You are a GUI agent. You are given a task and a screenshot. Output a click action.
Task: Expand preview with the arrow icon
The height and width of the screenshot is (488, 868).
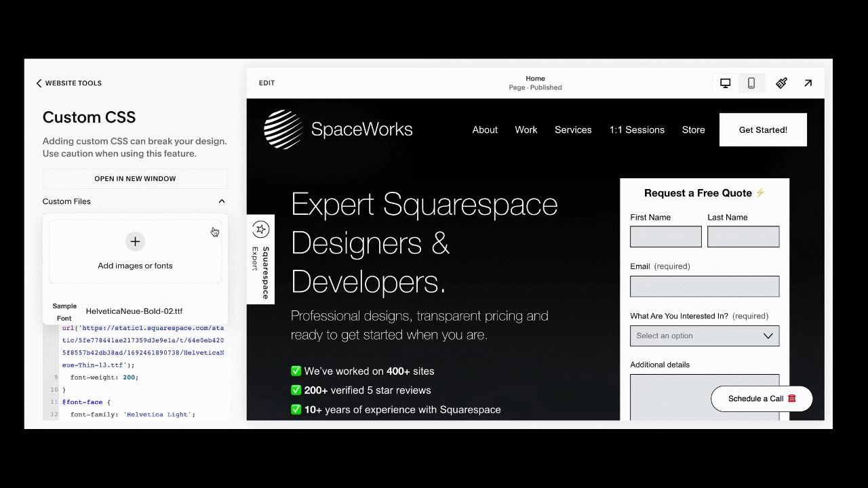click(x=808, y=83)
